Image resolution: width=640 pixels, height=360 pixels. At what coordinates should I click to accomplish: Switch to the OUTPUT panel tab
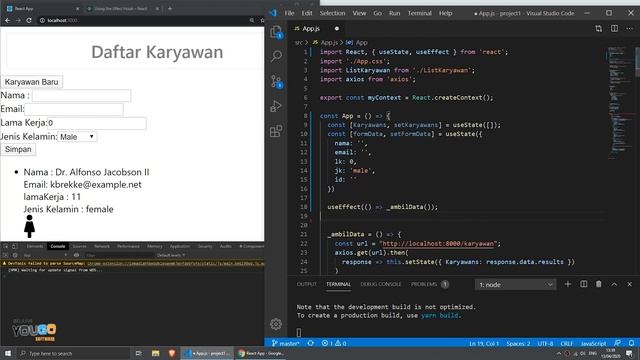point(307,284)
